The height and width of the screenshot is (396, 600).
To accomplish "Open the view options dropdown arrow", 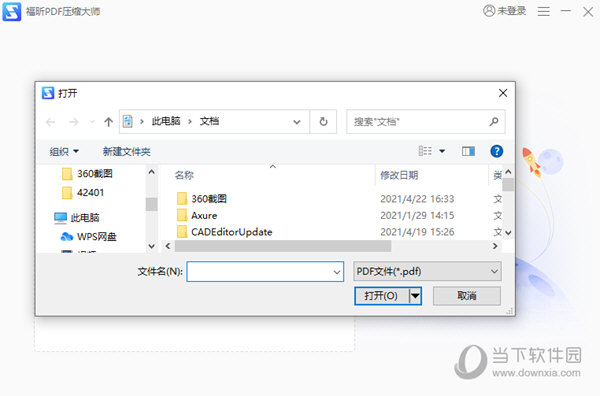I will coord(442,151).
